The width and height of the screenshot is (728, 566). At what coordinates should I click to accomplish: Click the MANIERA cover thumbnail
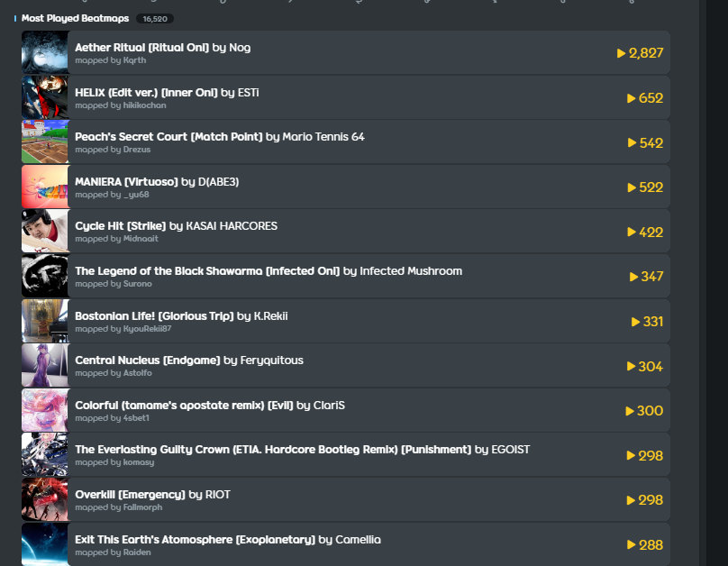pos(45,187)
